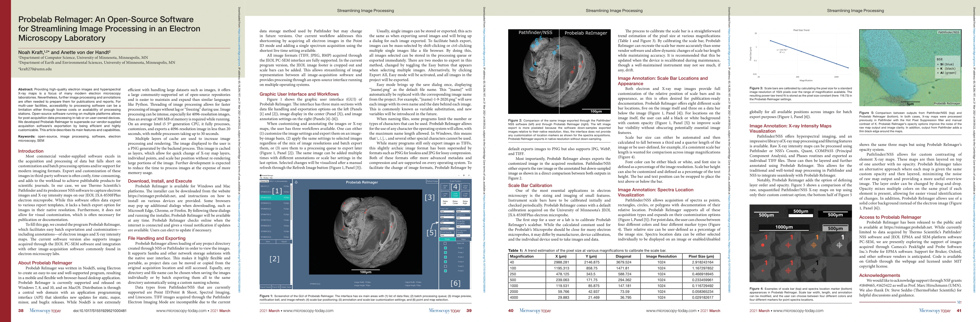The image size is (980, 322).
Task: Click the 1000µm scale bar sample in Figure 4
Action: click(x=784, y=228)
